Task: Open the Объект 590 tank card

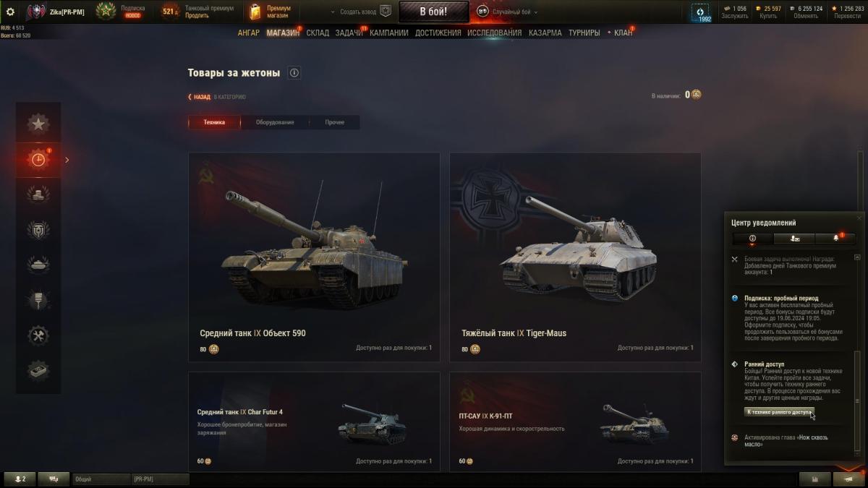Action: (314, 257)
